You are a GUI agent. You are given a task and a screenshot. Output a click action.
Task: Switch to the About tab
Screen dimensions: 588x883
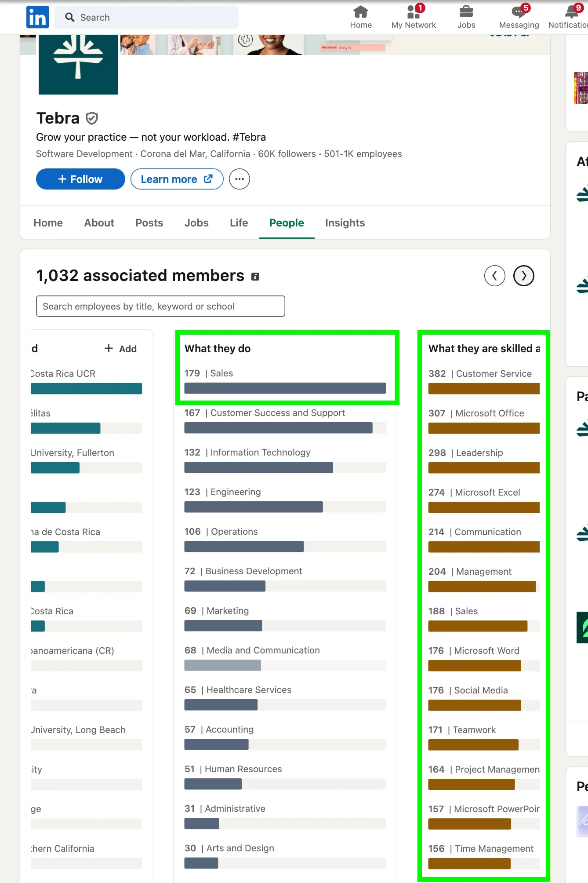(99, 223)
